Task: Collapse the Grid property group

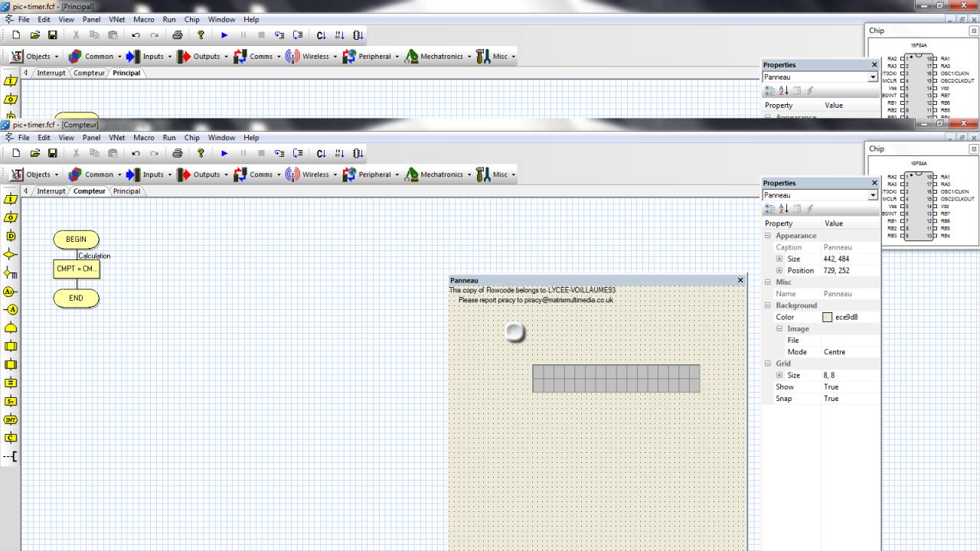Action: pos(768,364)
